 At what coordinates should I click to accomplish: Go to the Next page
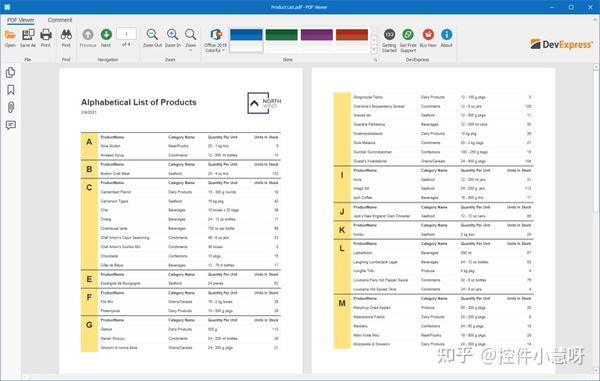coord(106,38)
